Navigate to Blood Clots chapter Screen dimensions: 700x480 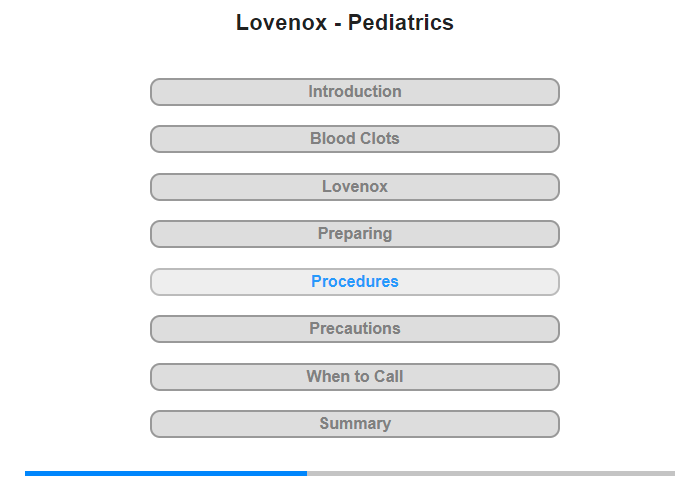click(x=354, y=139)
